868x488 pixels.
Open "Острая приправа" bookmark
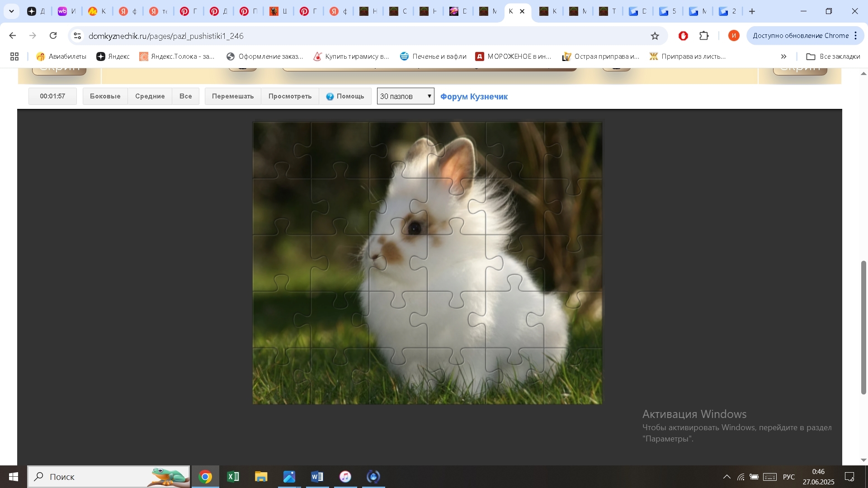pos(601,56)
